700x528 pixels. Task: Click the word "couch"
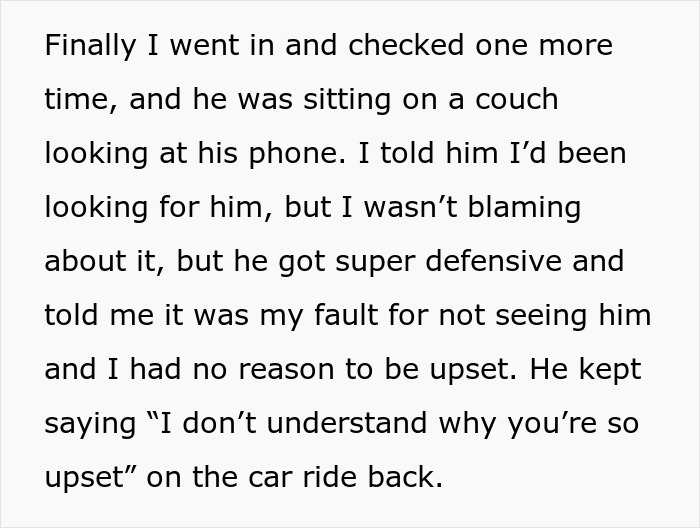[x=518, y=100]
